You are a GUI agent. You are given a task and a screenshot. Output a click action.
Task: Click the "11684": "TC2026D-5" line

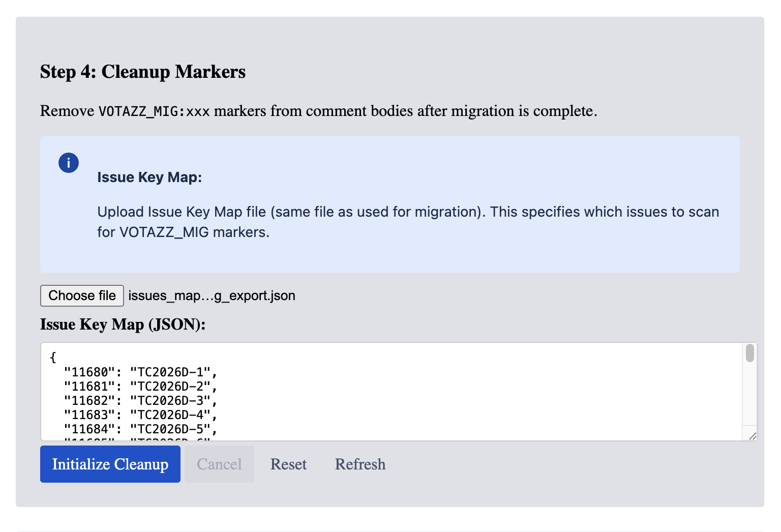[x=140, y=429]
